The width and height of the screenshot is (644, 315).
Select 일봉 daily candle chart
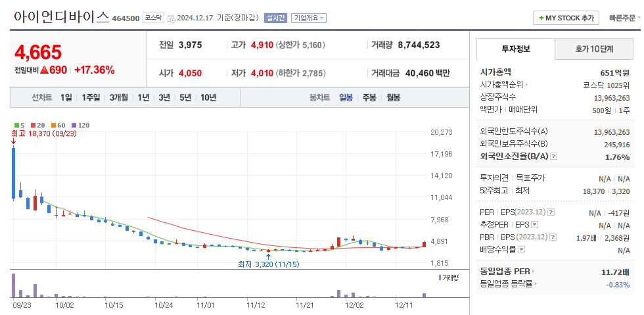coord(346,97)
